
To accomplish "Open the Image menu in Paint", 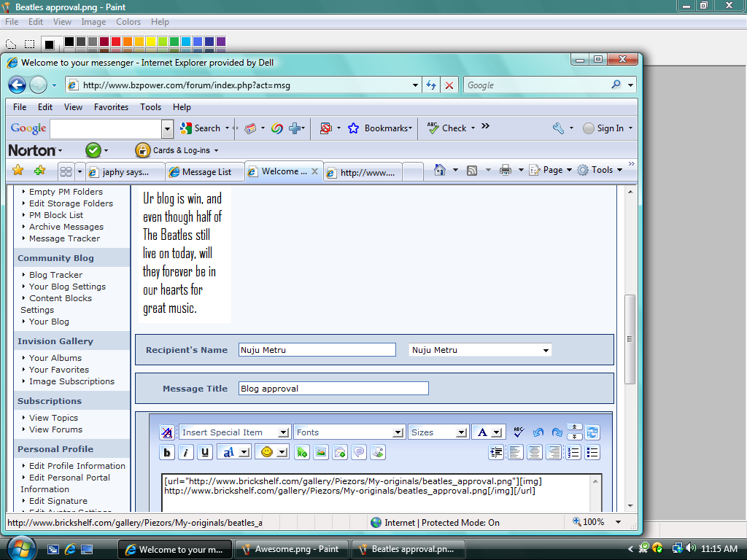I will click(93, 22).
